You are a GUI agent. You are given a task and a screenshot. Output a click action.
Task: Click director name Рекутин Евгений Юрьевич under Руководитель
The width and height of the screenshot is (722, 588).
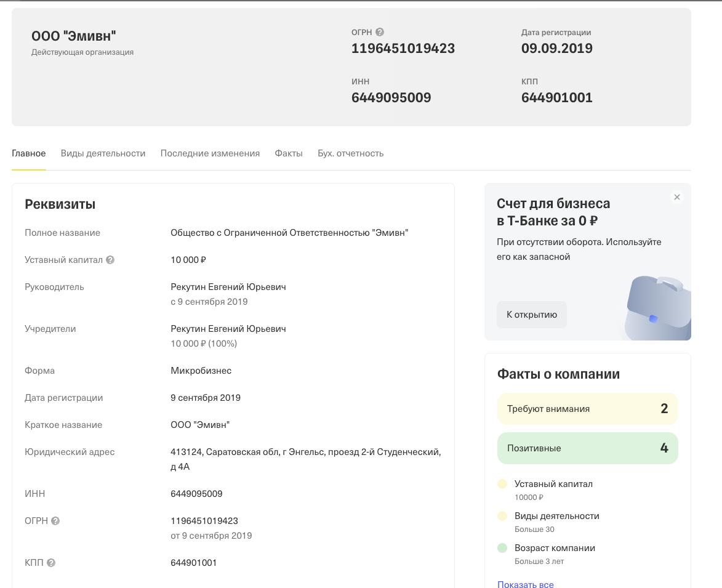tap(228, 287)
